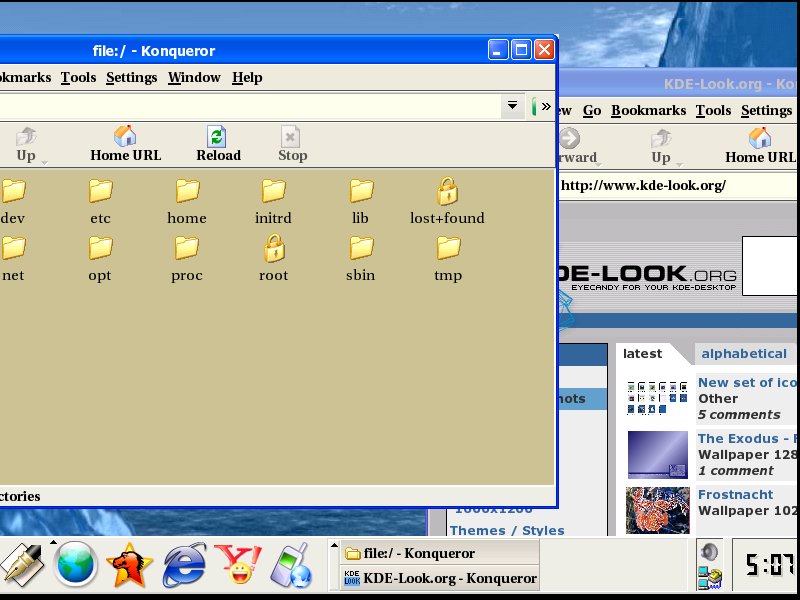This screenshot has height=600, width=800.
Task: Launch the dragon star panel icon
Action: (x=130, y=565)
